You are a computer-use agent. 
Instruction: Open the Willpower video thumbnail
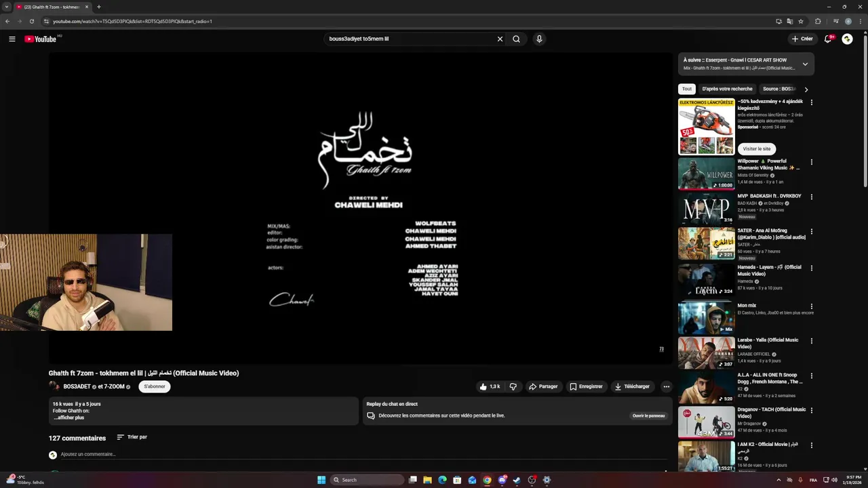(706, 174)
